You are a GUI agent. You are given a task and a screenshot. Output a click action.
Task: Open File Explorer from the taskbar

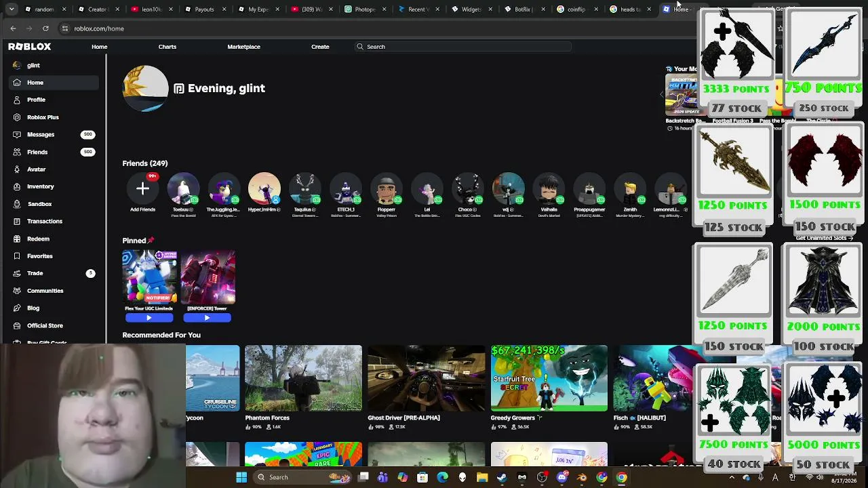(x=482, y=477)
